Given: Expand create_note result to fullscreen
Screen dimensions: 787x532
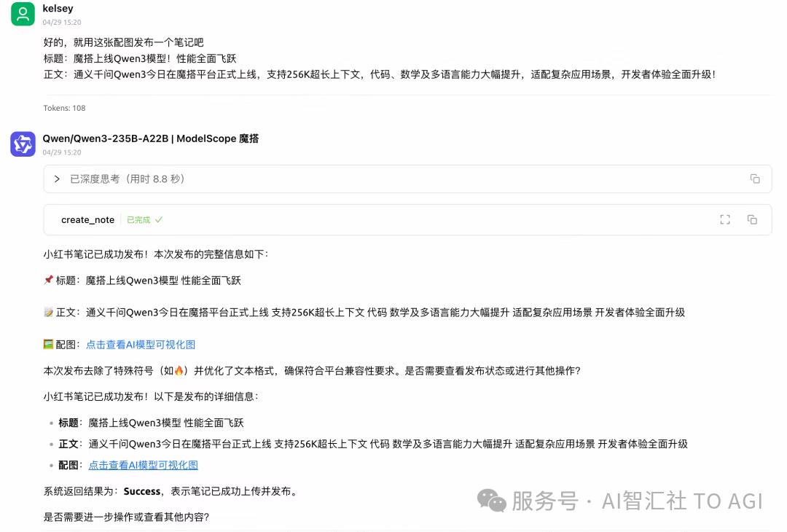Looking at the screenshot, I should click(x=725, y=219).
